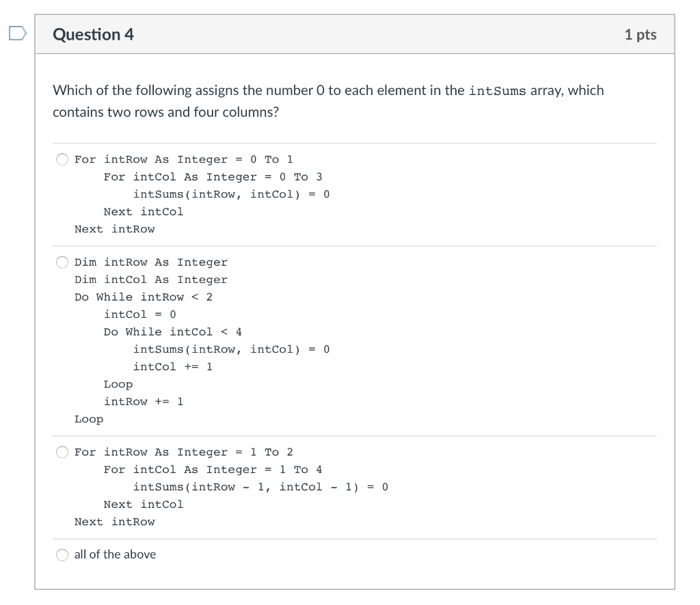Click the final Loop statement in second option
The image size is (700, 605).
tap(88, 418)
